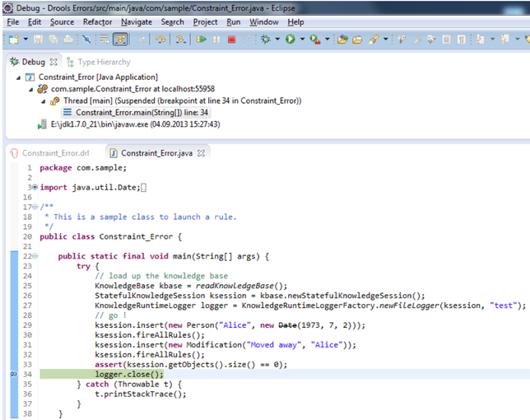
Task: Switch to the Type Hierarchy tab
Action: 103,62
